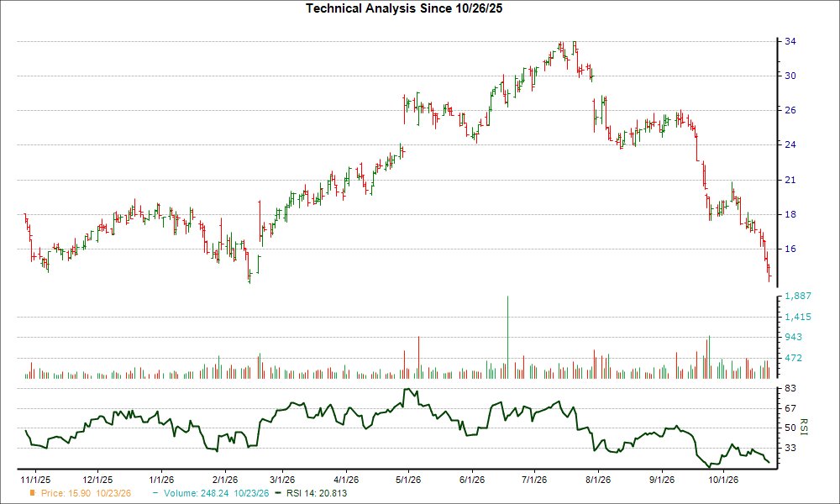Screen dimensions: 840x504
Task: Click the 5/1/26 date label
Action: point(408,480)
